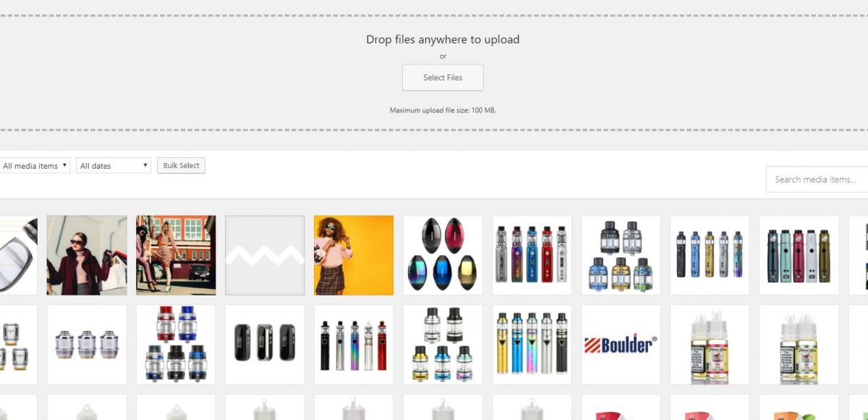Choose the thin pen vapes with rainbow thumbnail
Screen dimensions: 868x420
(354, 344)
